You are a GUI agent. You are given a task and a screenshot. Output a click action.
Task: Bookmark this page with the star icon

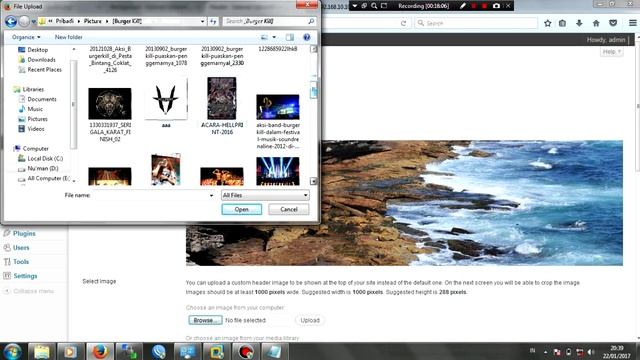(548, 23)
